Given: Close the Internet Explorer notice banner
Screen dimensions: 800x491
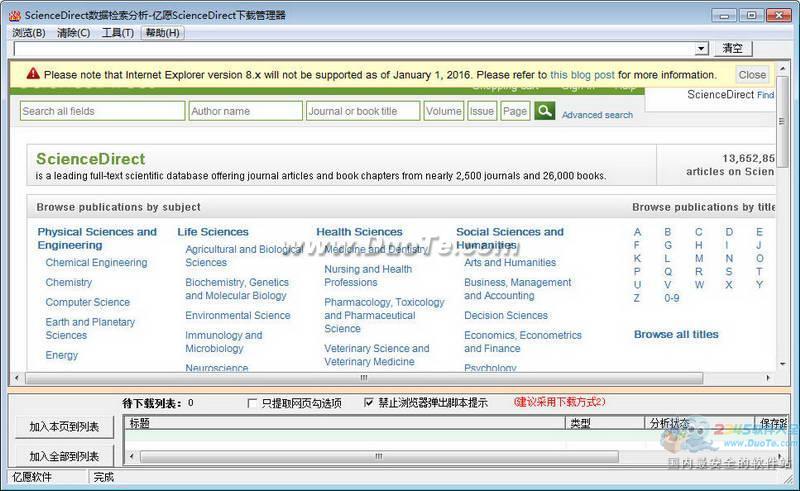Looking at the screenshot, I should pyautogui.click(x=752, y=75).
